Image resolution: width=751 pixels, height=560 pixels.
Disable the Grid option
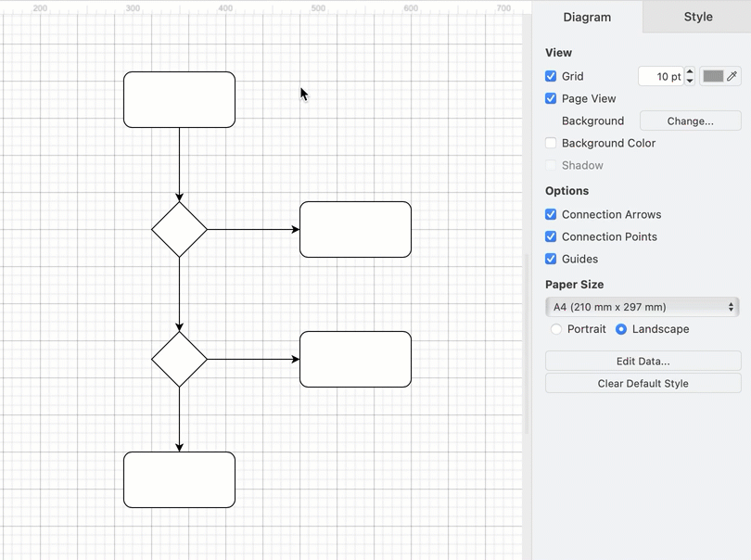tap(551, 76)
